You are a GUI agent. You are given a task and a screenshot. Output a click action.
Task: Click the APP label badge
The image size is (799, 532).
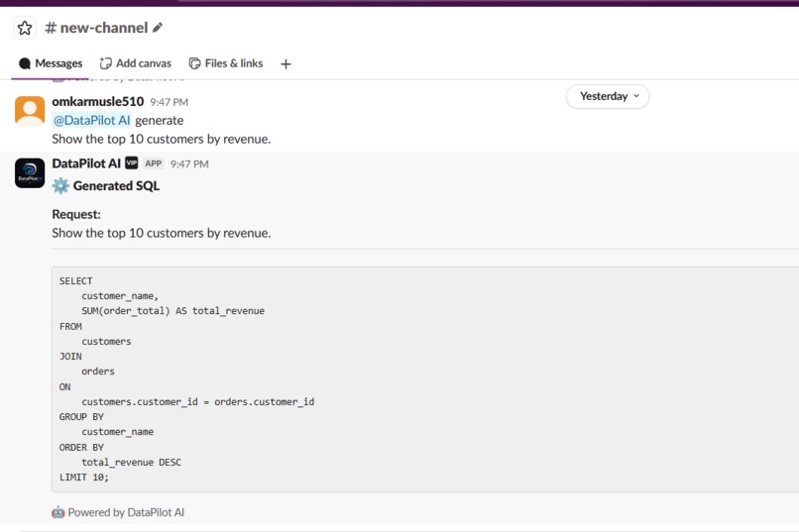point(154,163)
